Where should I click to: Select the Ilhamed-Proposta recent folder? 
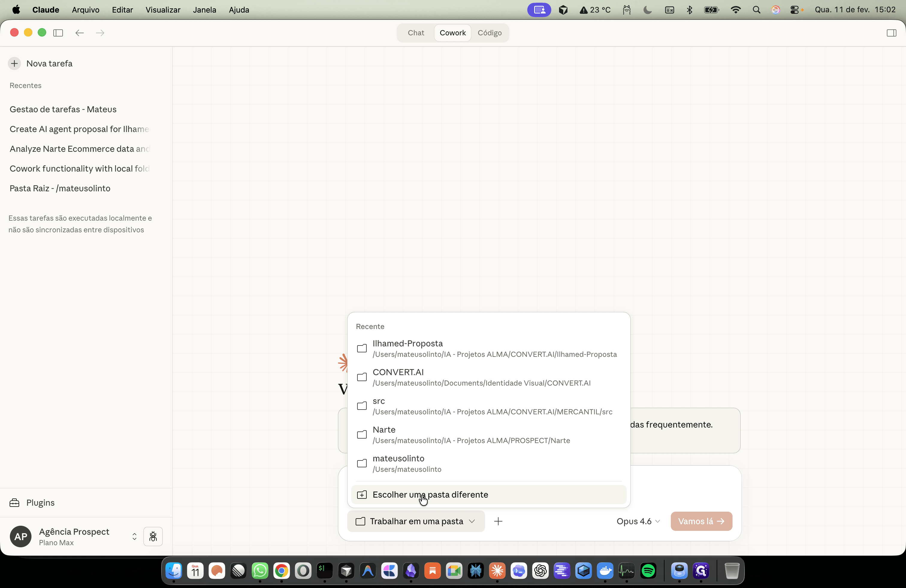point(488,348)
